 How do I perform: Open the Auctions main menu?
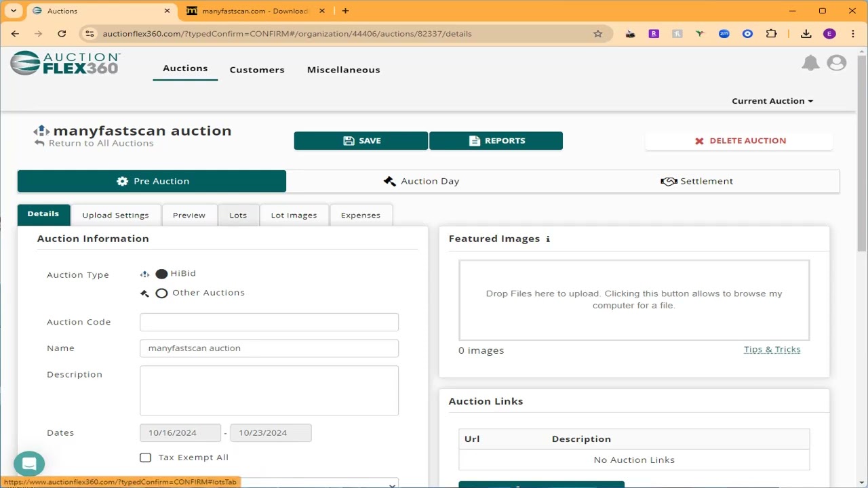(185, 68)
